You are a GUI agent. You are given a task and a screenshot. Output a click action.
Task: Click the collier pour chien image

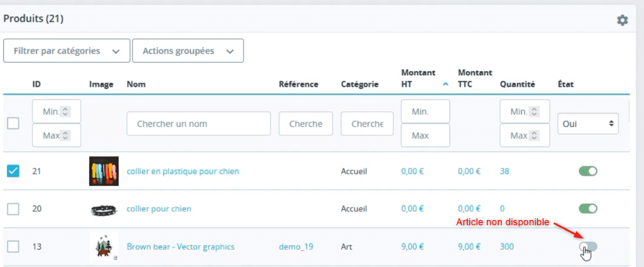[x=104, y=209]
